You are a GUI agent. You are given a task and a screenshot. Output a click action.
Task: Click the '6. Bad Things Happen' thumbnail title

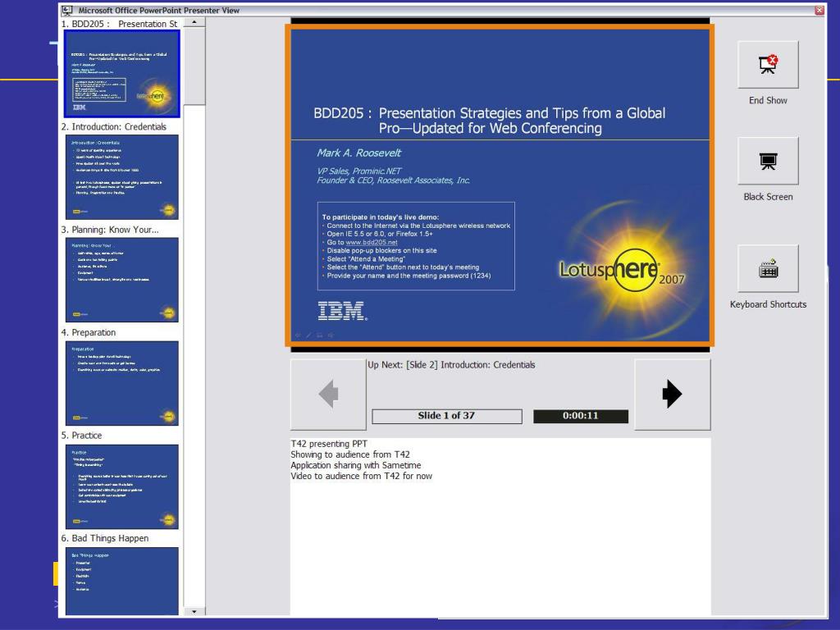[104, 538]
